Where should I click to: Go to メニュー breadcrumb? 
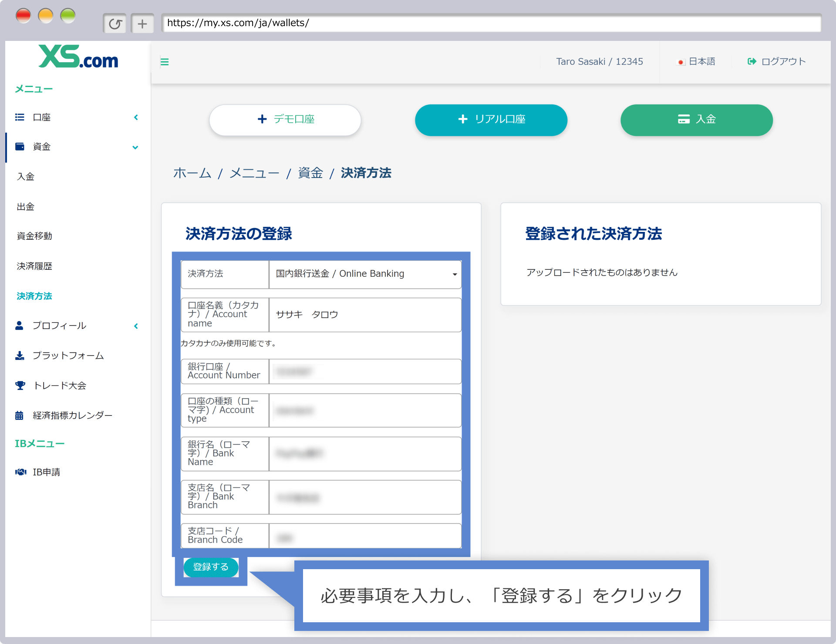[x=255, y=173]
